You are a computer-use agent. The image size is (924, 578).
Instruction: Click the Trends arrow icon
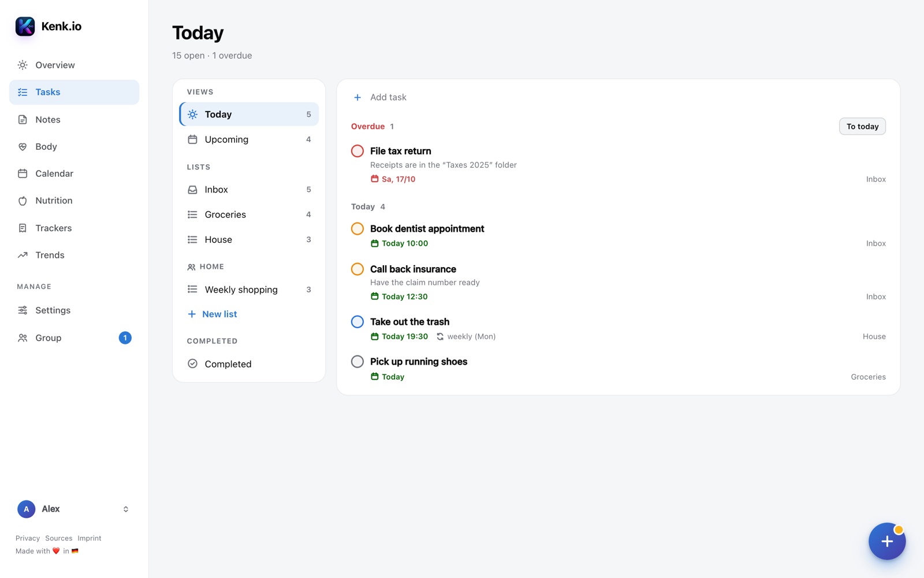pos(23,255)
